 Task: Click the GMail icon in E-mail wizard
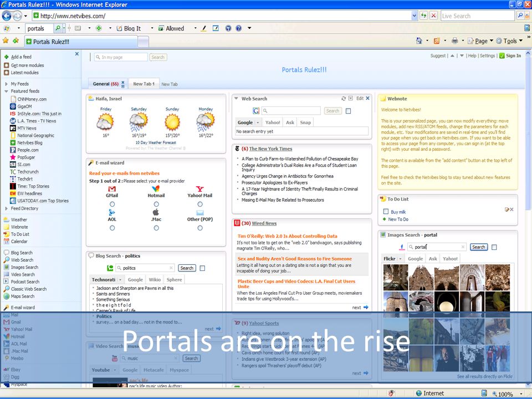(x=111, y=189)
